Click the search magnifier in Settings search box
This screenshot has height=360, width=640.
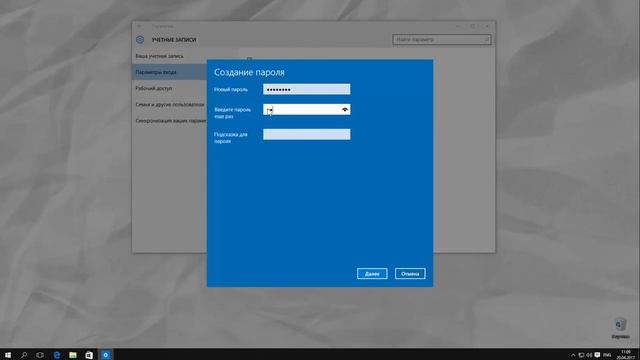point(487,40)
